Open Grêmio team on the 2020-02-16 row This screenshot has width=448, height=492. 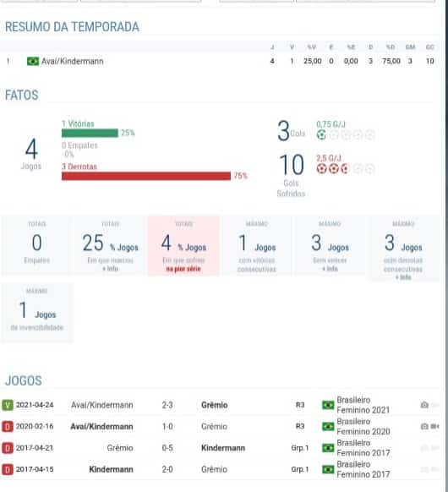[x=214, y=426]
